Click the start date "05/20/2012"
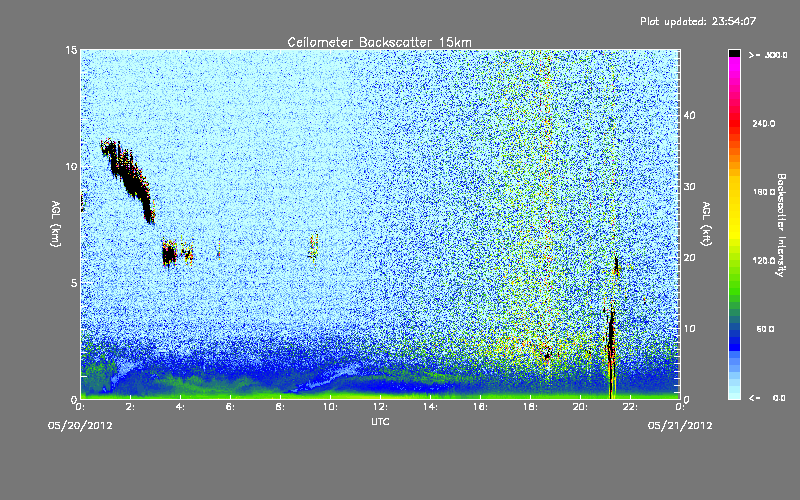 tap(80, 426)
